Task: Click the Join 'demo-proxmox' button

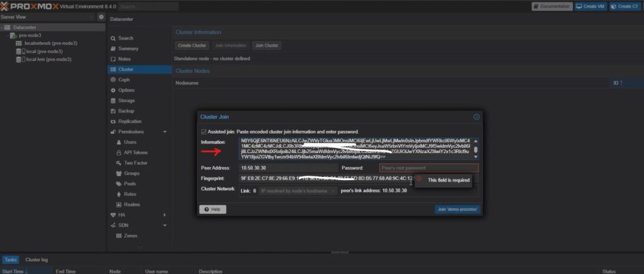Action: tap(458, 209)
